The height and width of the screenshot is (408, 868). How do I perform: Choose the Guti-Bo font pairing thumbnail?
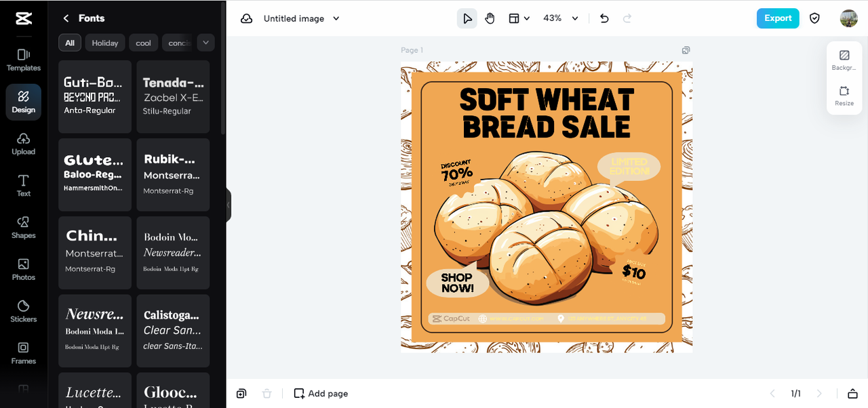click(95, 96)
